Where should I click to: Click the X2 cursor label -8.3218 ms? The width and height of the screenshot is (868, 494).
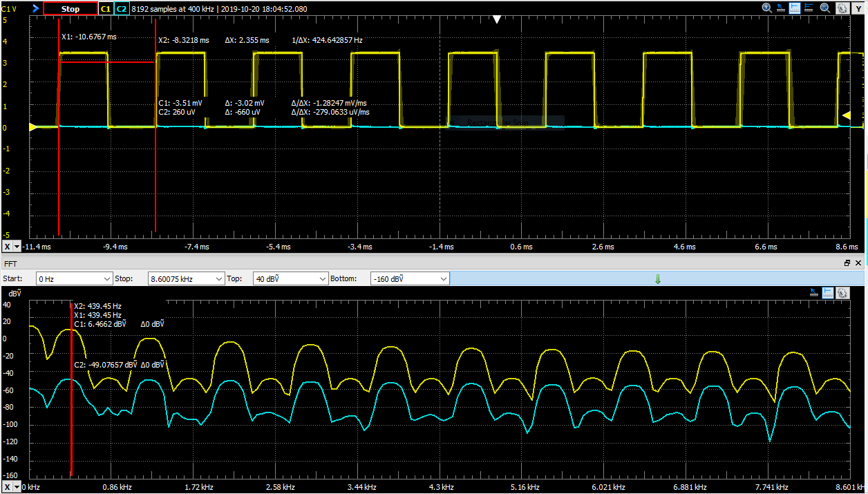click(183, 40)
